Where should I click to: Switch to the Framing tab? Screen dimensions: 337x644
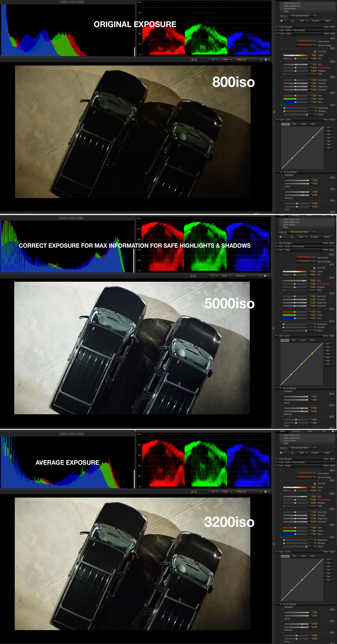[296, 431]
